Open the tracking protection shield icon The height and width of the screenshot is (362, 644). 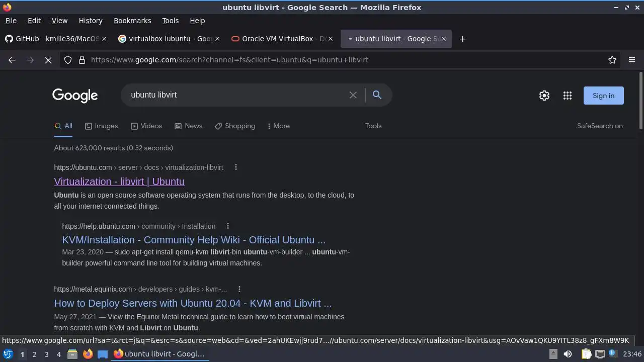pos(68,60)
